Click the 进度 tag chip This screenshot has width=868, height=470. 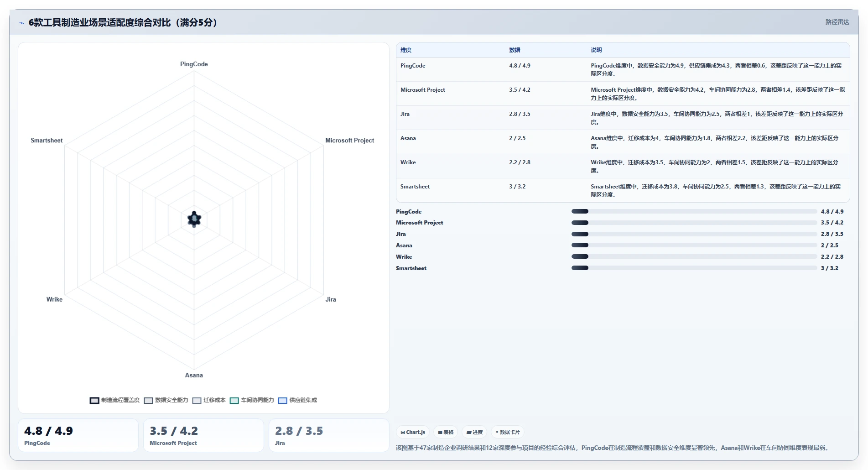474,432
